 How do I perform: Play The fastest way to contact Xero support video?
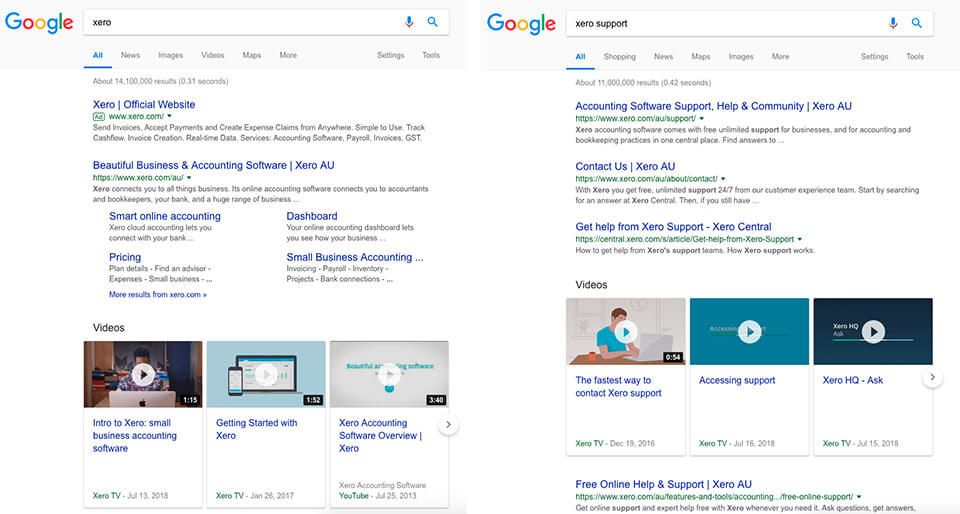[626, 332]
